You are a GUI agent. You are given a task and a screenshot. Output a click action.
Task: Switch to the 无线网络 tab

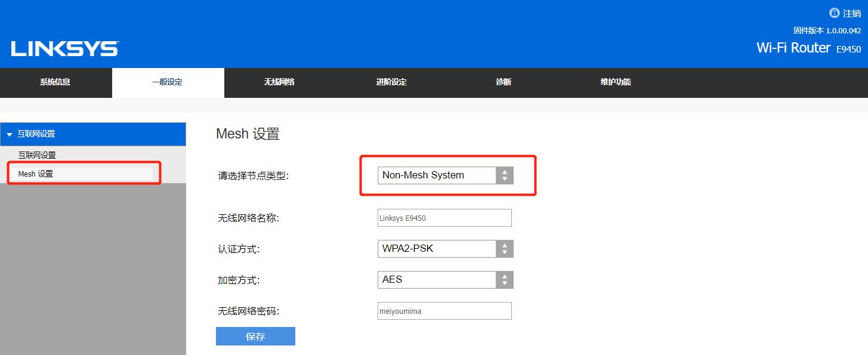279,82
